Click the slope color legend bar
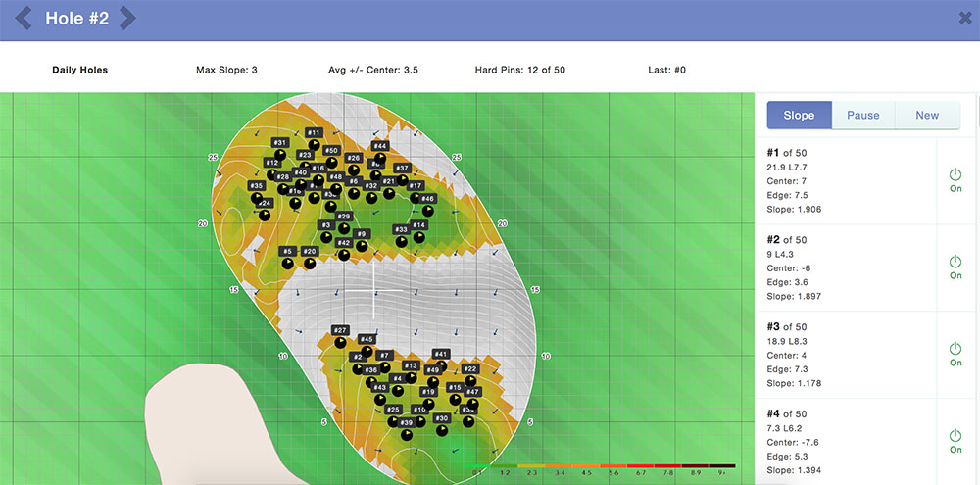The height and width of the screenshot is (485, 980). [602, 467]
